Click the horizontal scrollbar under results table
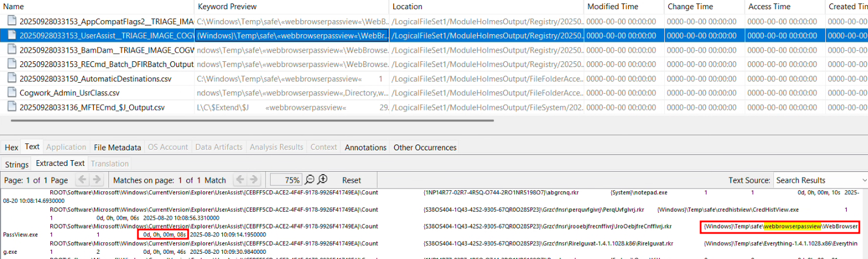 point(252,121)
